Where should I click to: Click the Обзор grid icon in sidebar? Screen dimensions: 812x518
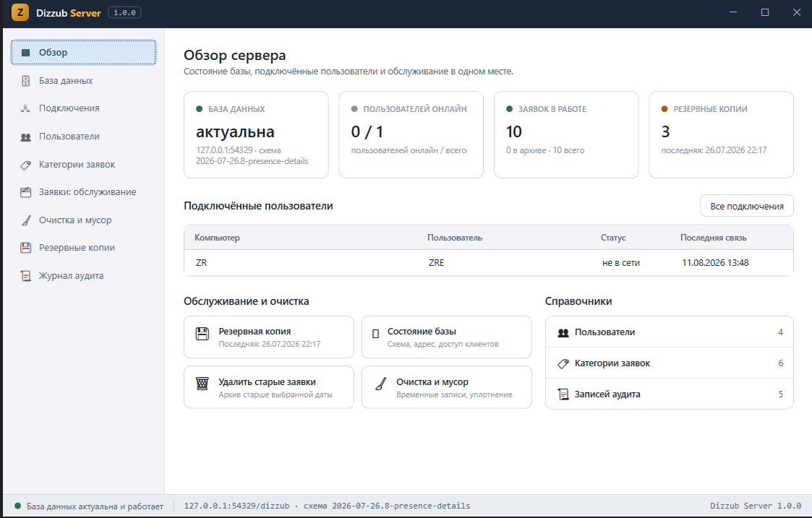25,52
